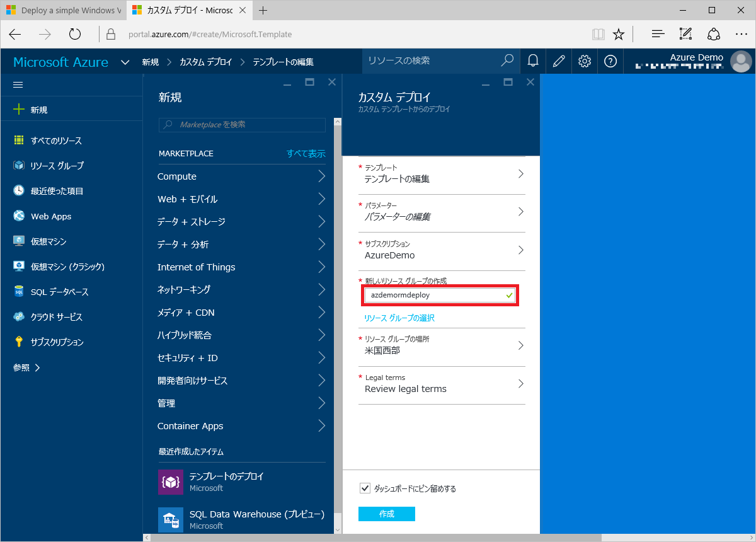Expand 参照 browse chevron in sidebar

coord(37,367)
